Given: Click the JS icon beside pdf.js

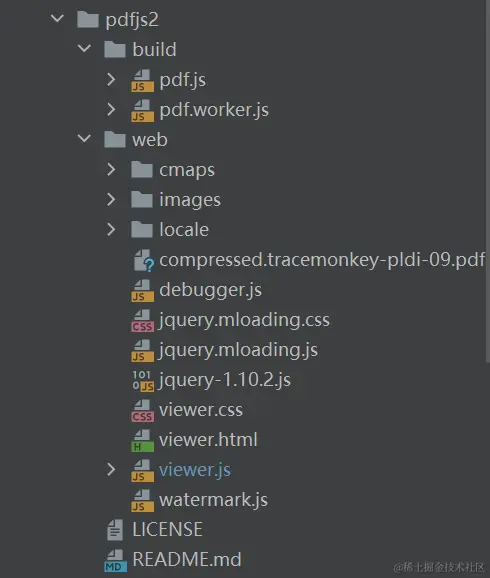Looking at the screenshot, I should coord(142,80).
